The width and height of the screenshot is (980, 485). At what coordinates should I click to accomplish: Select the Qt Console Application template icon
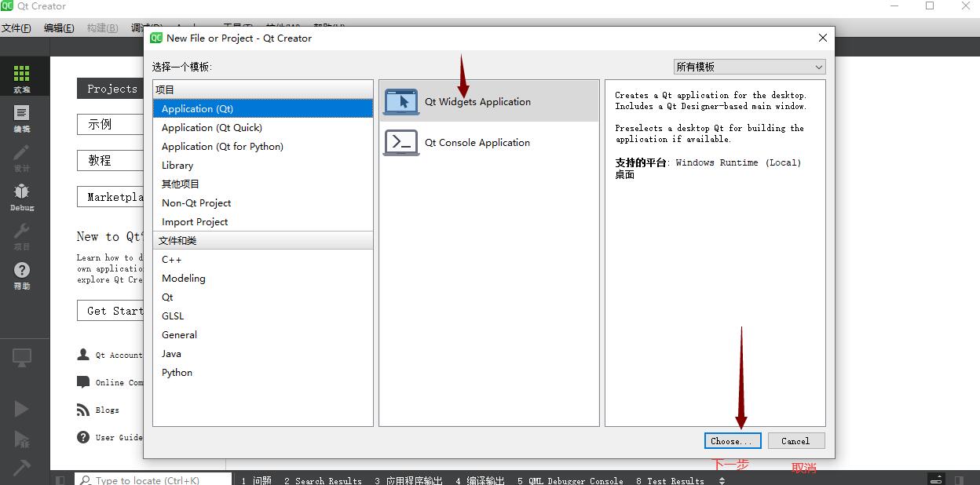(400, 143)
